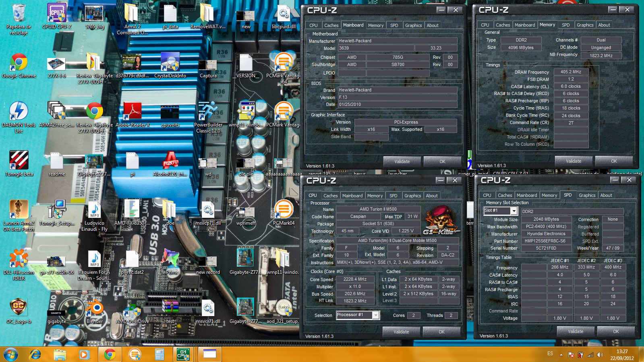Viewport: 644px width, 362px height.
Task: Open the volume tray icon
Action: point(601,355)
